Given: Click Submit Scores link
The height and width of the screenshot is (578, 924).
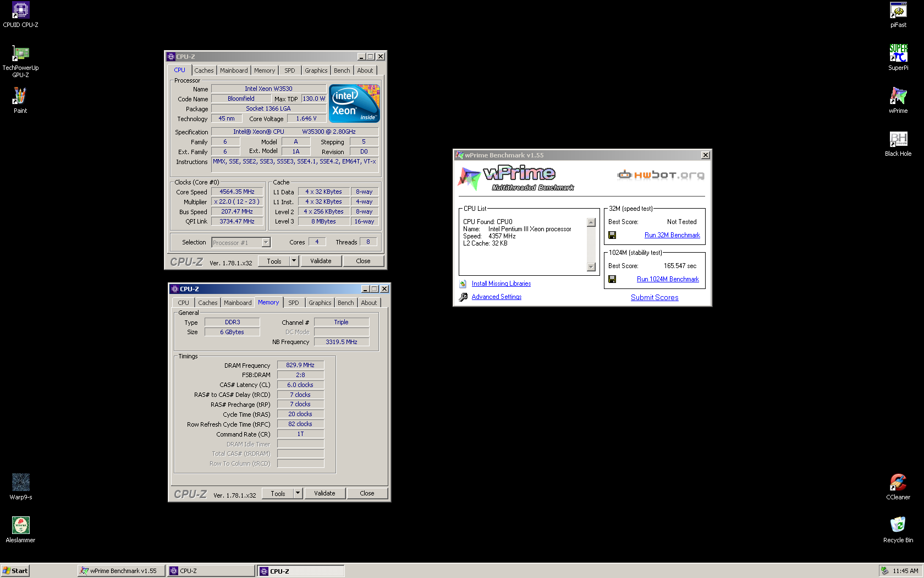Looking at the screenshot, I should coord(654,297).
